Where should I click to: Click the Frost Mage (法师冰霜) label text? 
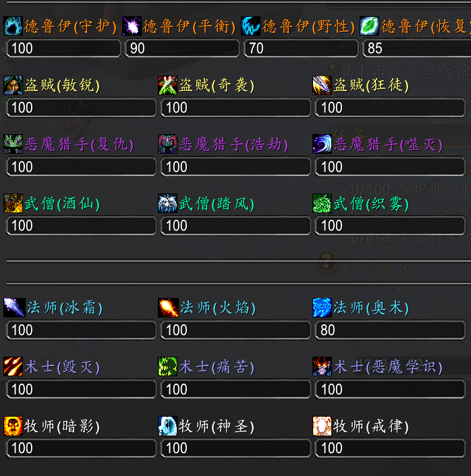(65, 308)
